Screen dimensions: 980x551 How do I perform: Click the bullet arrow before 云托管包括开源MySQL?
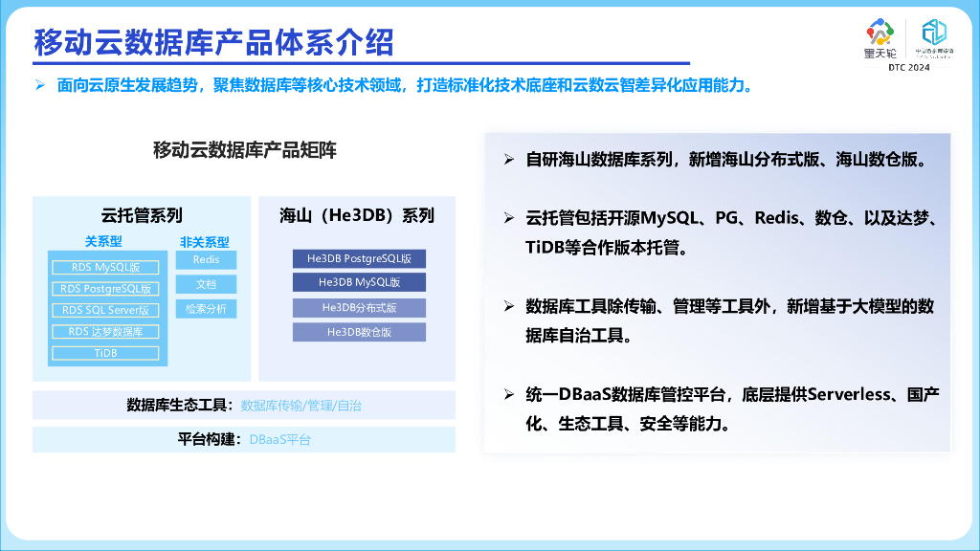(x=509, y=218)
